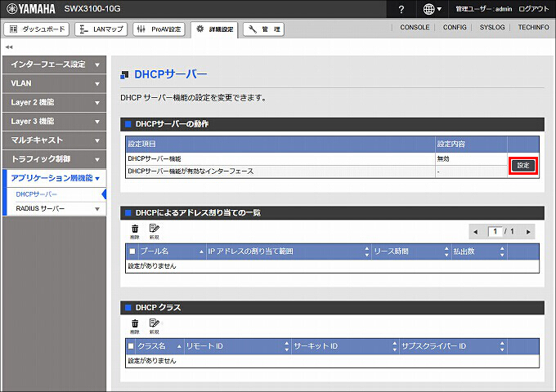Expand the マルチキャスト menu
The height and width of the screenshot is (392, 556).
click(54, 140)
